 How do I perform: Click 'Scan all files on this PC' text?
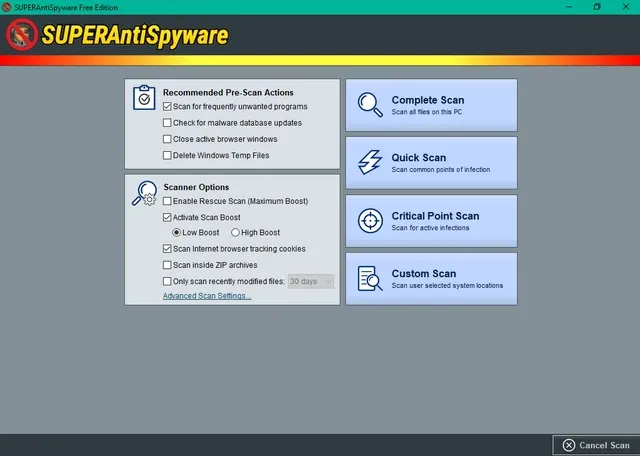point(427,112)
